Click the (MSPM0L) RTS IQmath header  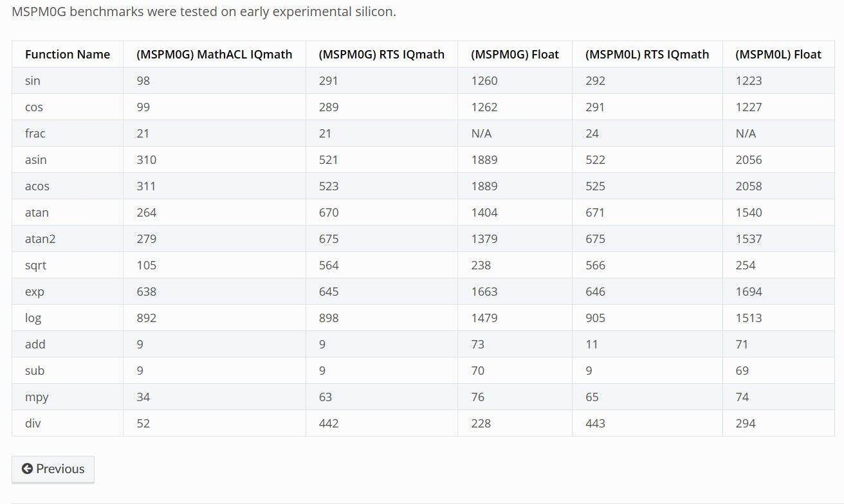(x=647, y=55)
